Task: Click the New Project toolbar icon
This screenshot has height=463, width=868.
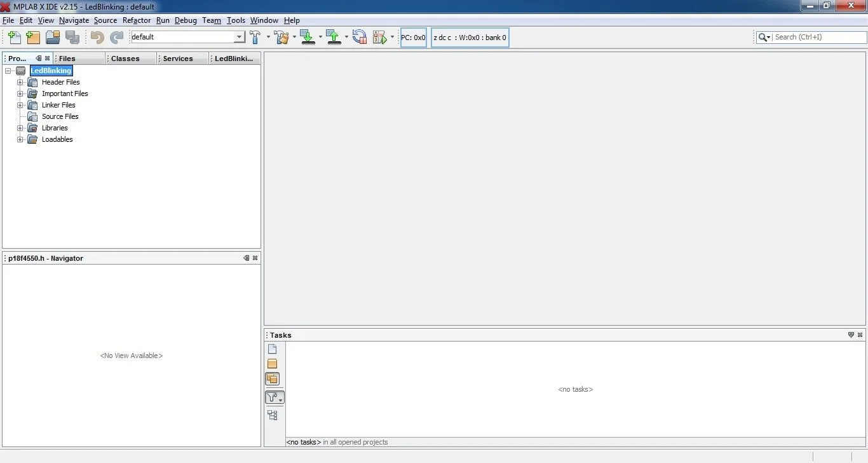Action: (x=33, y=37)
